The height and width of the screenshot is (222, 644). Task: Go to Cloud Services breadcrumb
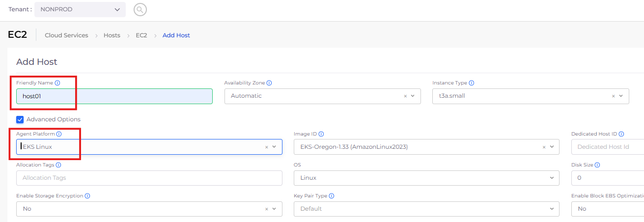point(66,35)
